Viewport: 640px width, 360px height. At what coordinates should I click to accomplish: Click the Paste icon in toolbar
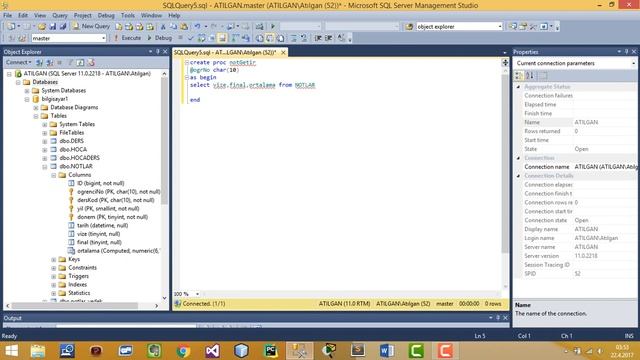coord(184,27)
